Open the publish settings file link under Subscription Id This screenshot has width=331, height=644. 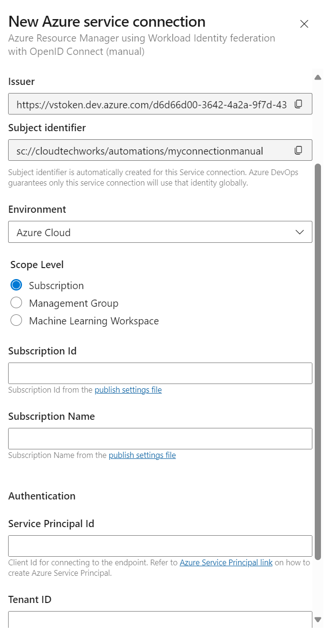click(128, 390)
